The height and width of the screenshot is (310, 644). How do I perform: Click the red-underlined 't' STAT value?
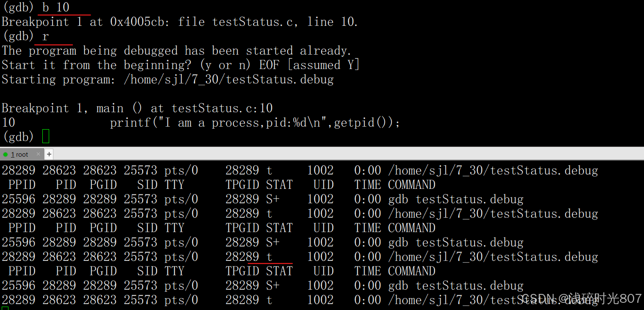[269, 257]
